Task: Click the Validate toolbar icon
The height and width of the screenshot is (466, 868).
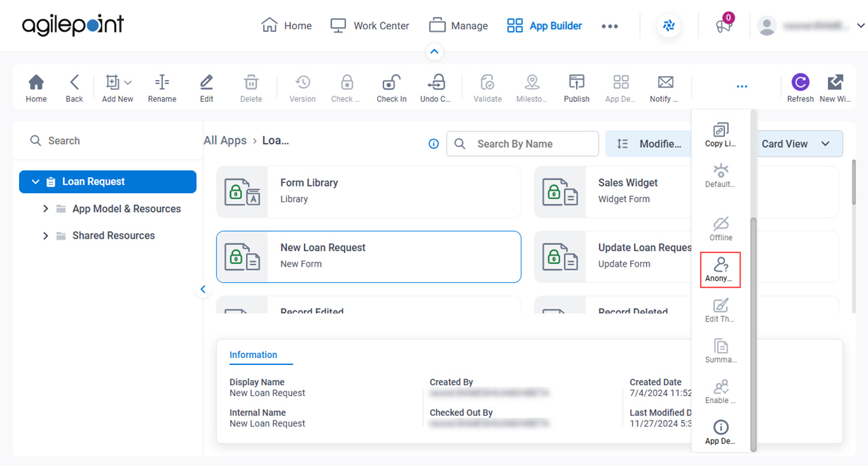Action: tap(488, 88)
